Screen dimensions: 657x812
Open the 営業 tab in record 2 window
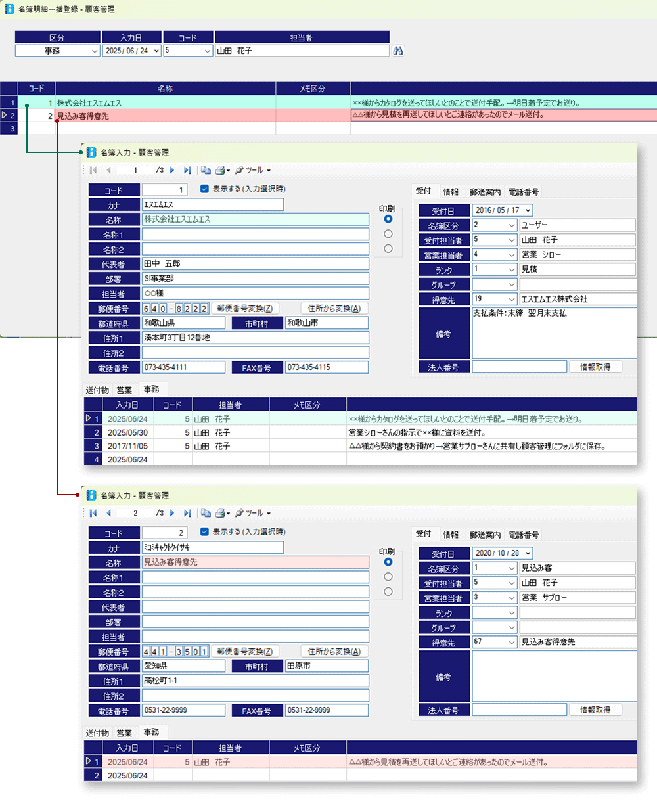click(x=124, y=733)
